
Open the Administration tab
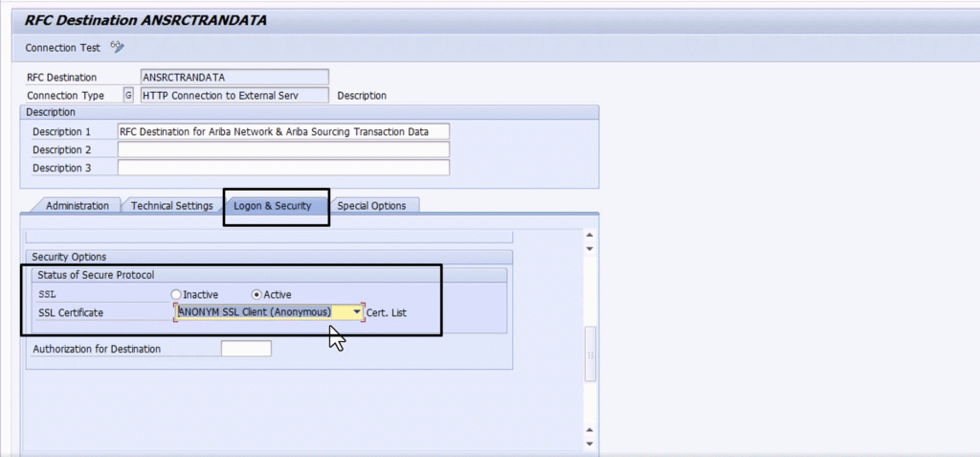coord(77,205)
